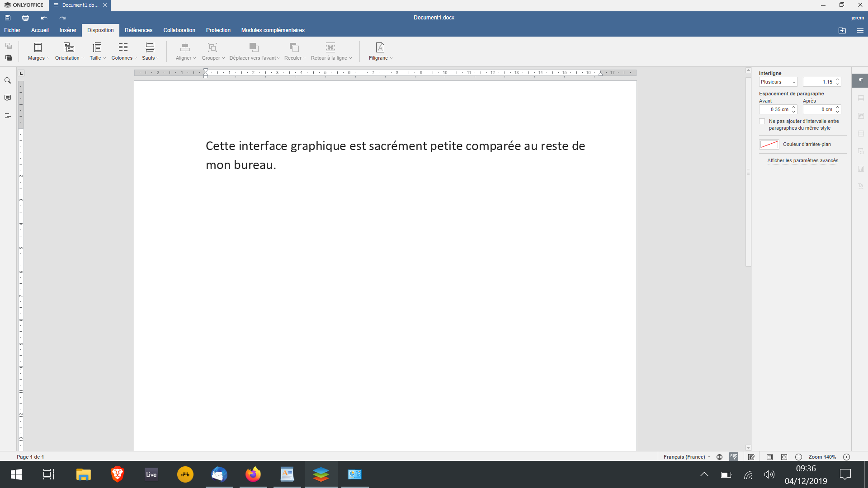The image size is (868, 488).
Task: Click the vertical scrollbar down arrow
Action: pos(749,448)
